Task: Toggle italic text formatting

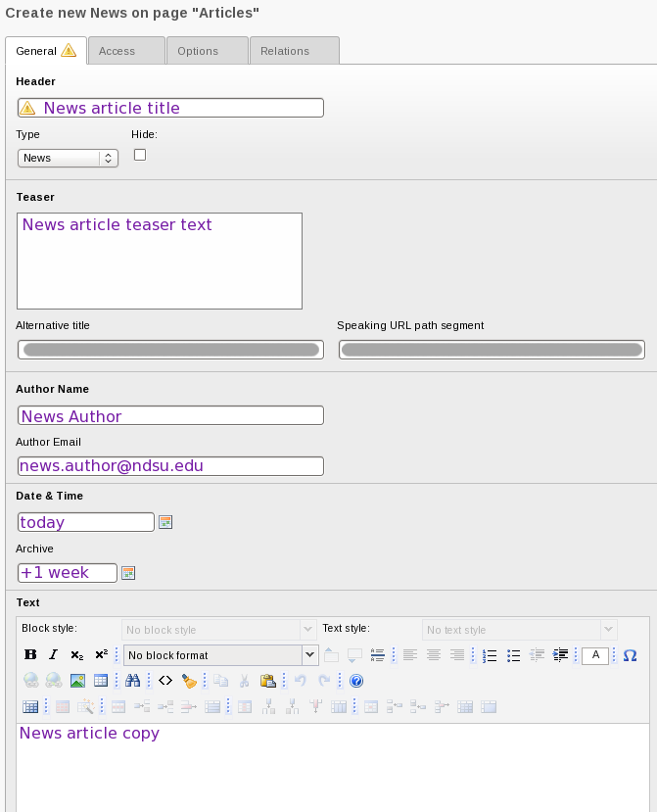Action: click(x=54, y=655)
